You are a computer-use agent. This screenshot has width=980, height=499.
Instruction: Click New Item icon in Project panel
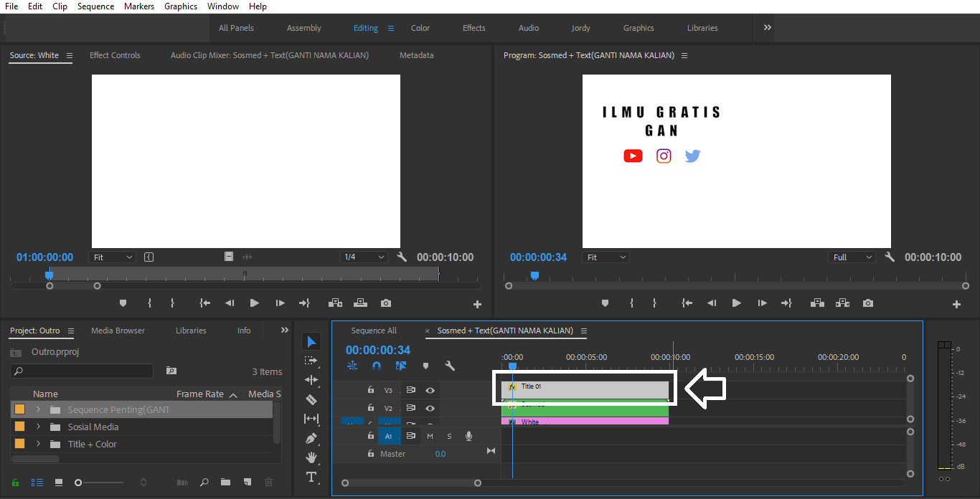coord(248,483)
